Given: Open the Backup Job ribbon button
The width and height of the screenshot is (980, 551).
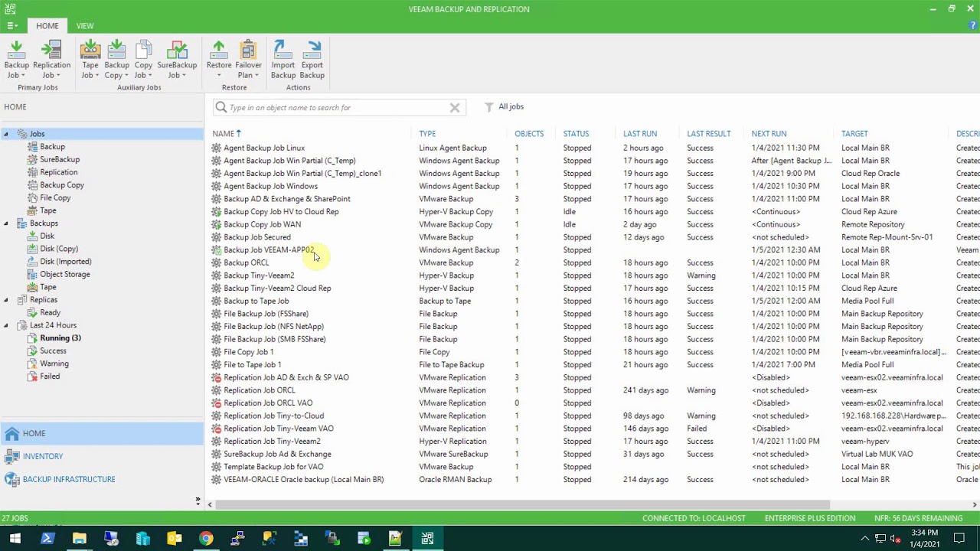Looking at the screenshot, I should click(17, 60).
